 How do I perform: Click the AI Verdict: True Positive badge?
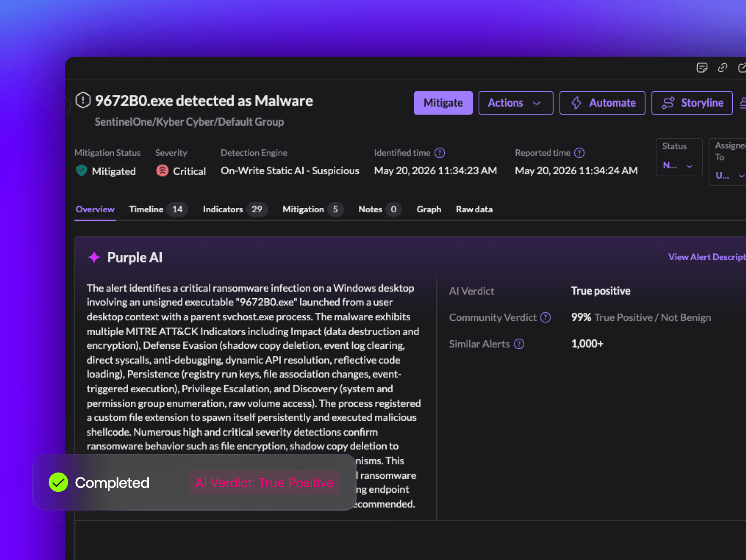click(264, 482)
